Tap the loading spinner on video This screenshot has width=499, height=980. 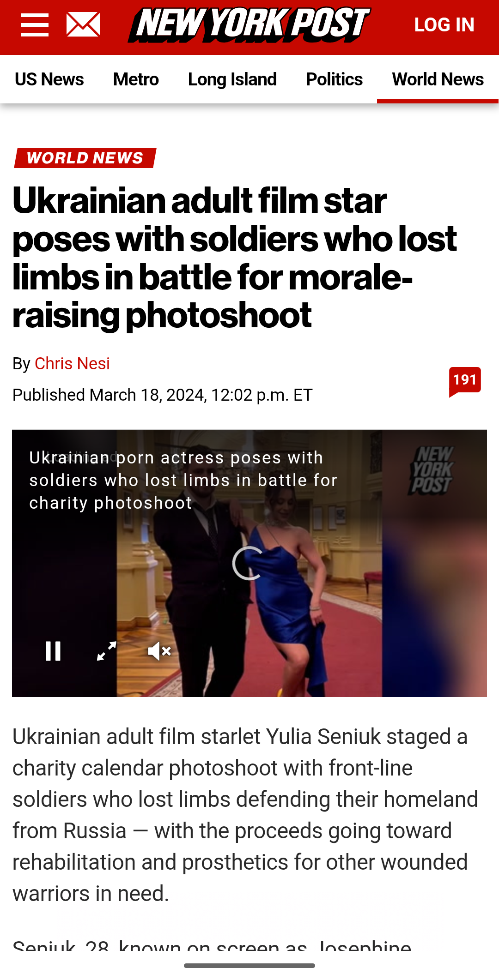[249, 563]
